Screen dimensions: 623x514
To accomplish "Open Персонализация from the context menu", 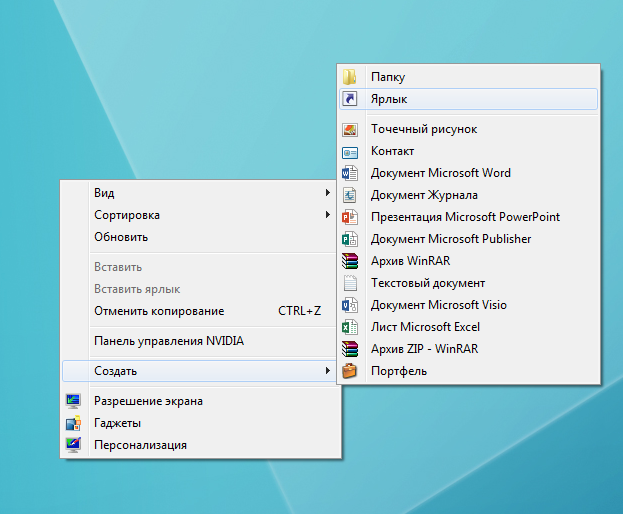I will click(201, 445).
